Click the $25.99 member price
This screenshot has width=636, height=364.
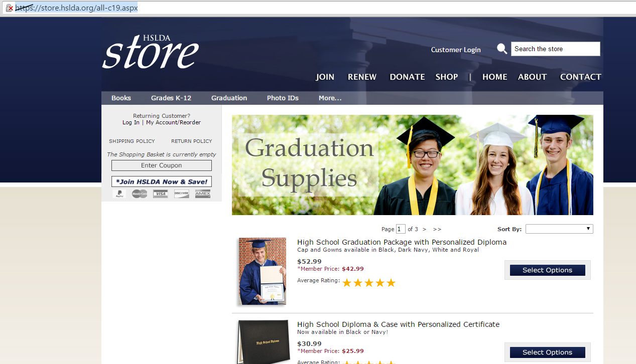353,351
